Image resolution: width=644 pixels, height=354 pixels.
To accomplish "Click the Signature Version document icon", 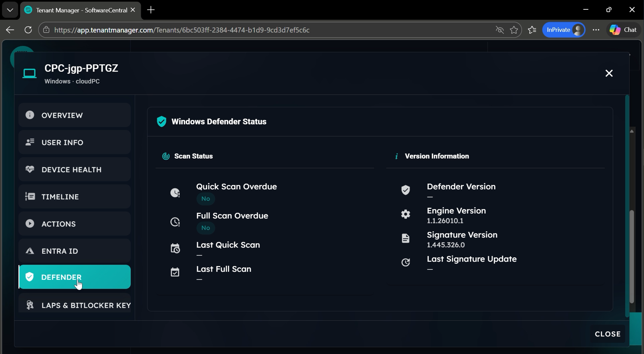I will coord(406,238).
